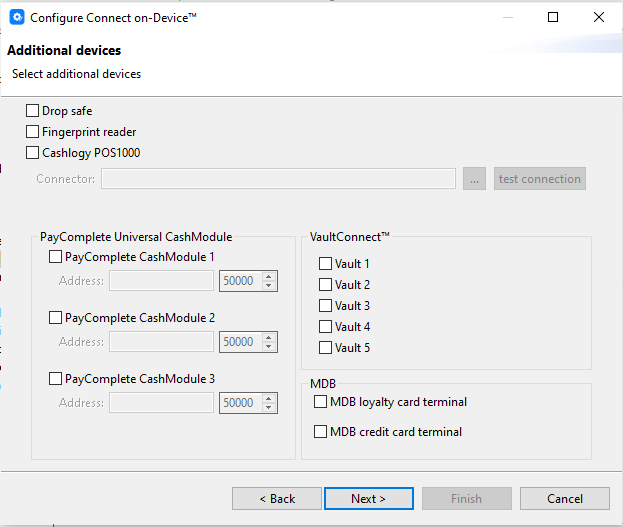
Task: Click CashModule 2 Address field
Action: [161, 342]
